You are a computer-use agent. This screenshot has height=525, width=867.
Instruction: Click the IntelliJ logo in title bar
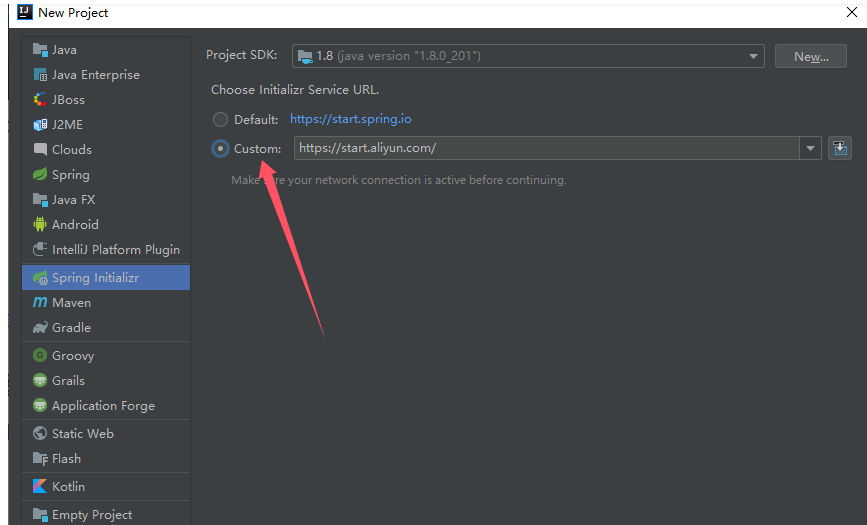(x=25, y=12)
